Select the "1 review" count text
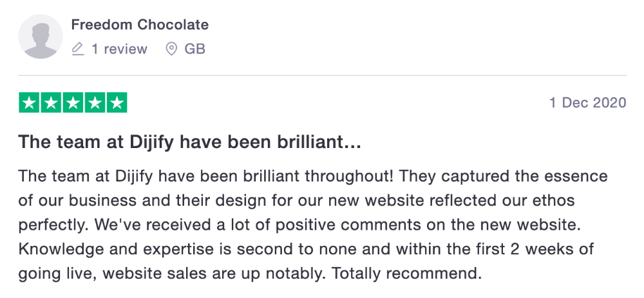Viewport: 644px width, 298px height. click(119, 50)
